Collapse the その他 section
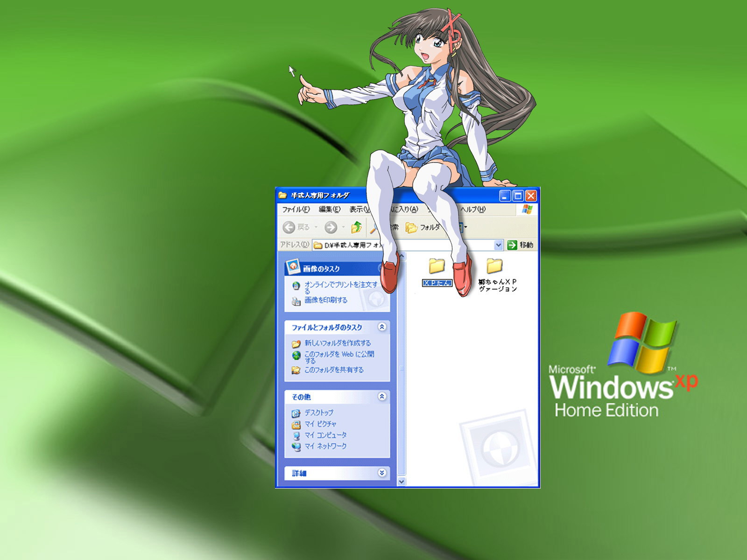Image resolution: width=747 pixels, height=560 pixels. point(382,397)
